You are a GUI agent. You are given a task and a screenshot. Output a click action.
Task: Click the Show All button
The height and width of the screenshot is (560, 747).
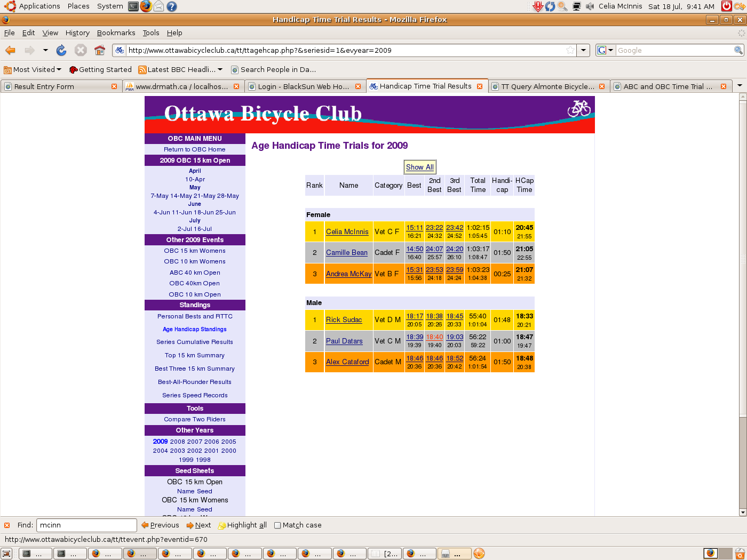point(419,167)
